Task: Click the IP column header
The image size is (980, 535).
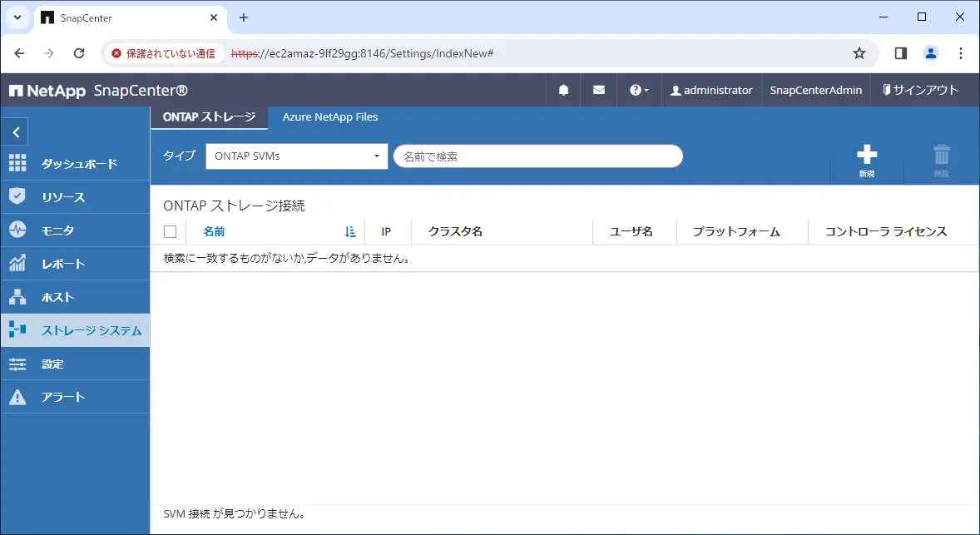Action: point(386,232)
